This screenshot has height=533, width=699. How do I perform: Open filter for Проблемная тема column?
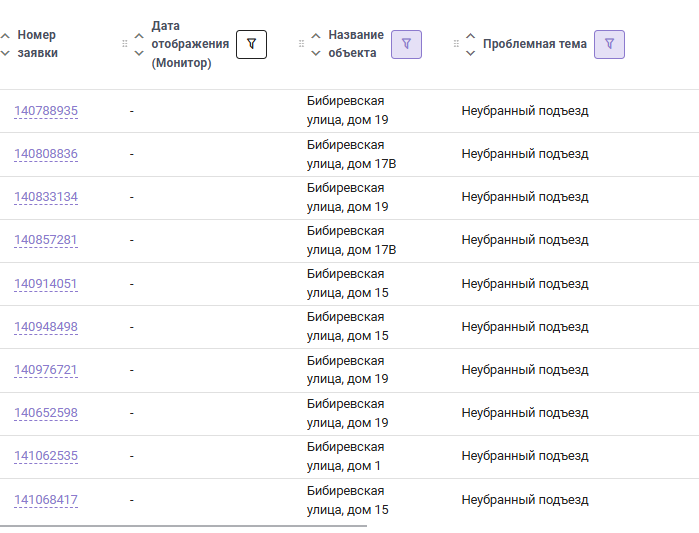609,44
